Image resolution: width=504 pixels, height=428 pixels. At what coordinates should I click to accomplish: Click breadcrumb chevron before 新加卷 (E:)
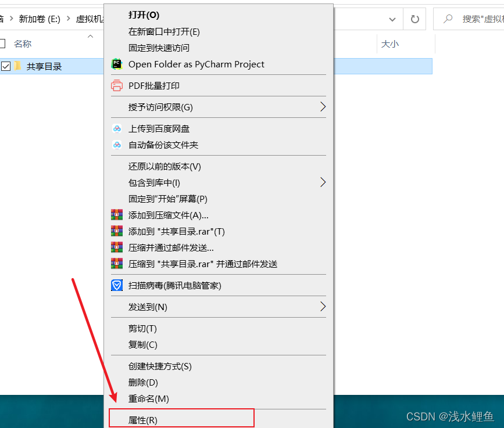pyautogui.click(x=12, y=19)
